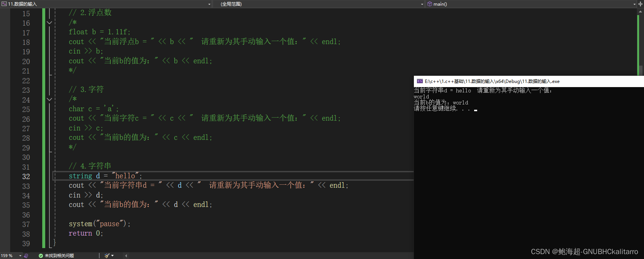Image resolution: width=644 pixels, height=259 pixels.
Task: Open the (全局范围) scope dropdown
Action: [422, 4]
